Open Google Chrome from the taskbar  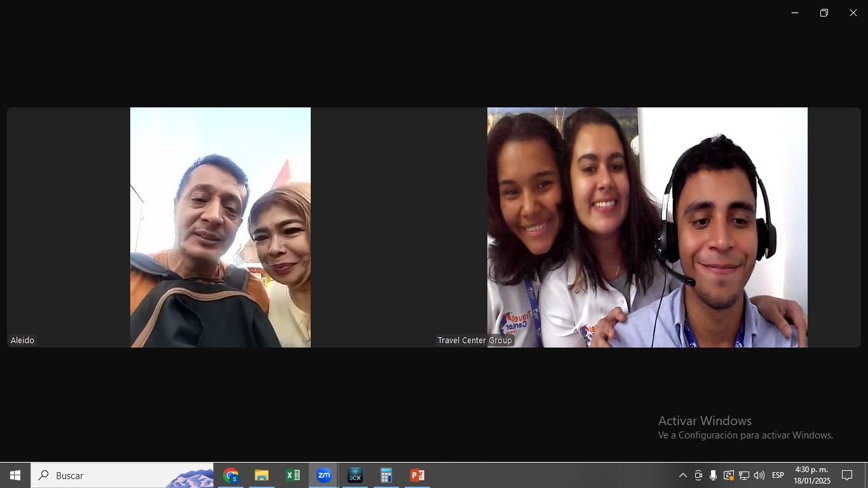pyautogui.click(x=231, y=475)
